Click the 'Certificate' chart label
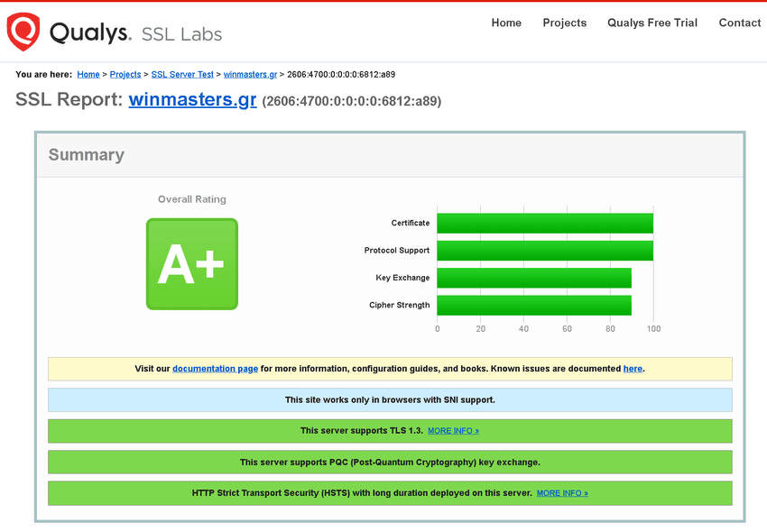 coord(411,223)
